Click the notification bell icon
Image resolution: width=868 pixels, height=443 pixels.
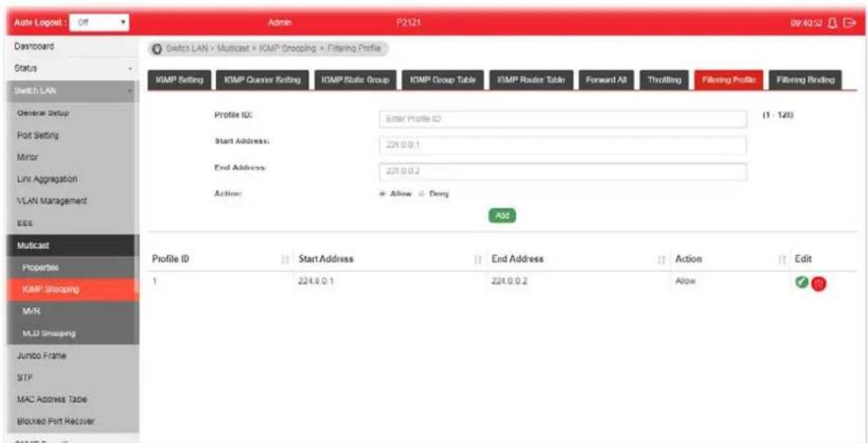click(x=835, y=23)
